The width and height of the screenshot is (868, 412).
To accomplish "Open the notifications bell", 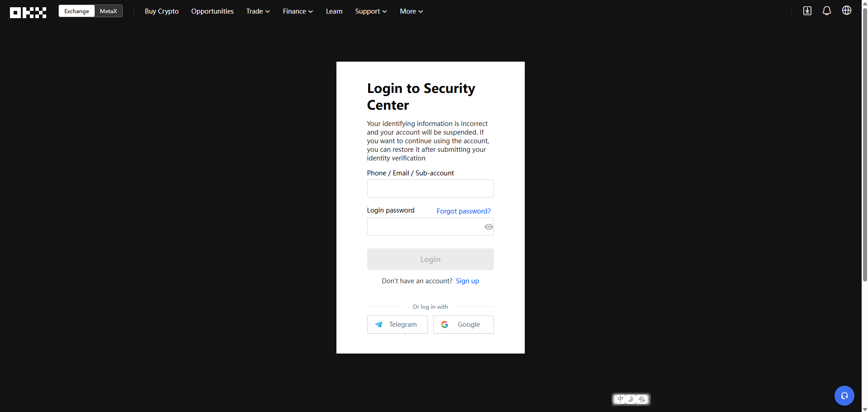I will (x=826, y=11).
